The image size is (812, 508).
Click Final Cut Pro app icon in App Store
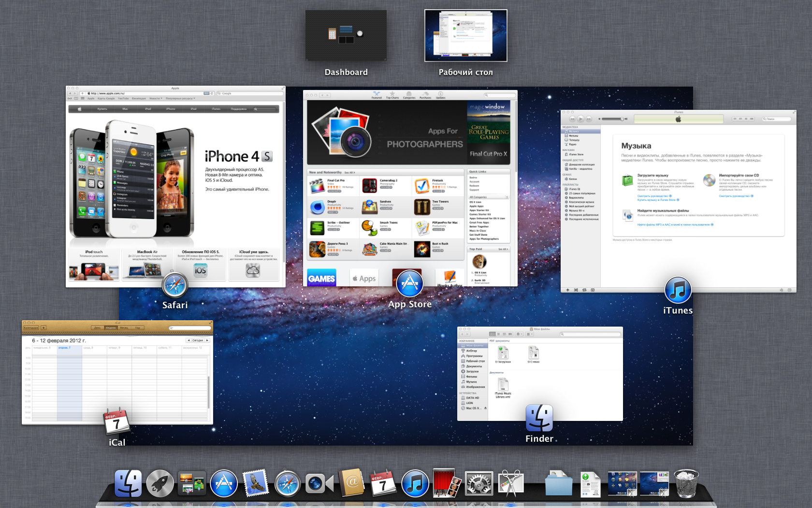click(317, 185)
